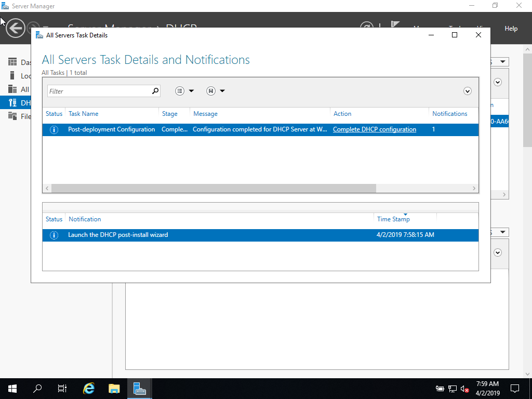Open the Help menu in Server Manager
Image resolution: width=532 pixels, height=399 pixels.
click(511, 29)
